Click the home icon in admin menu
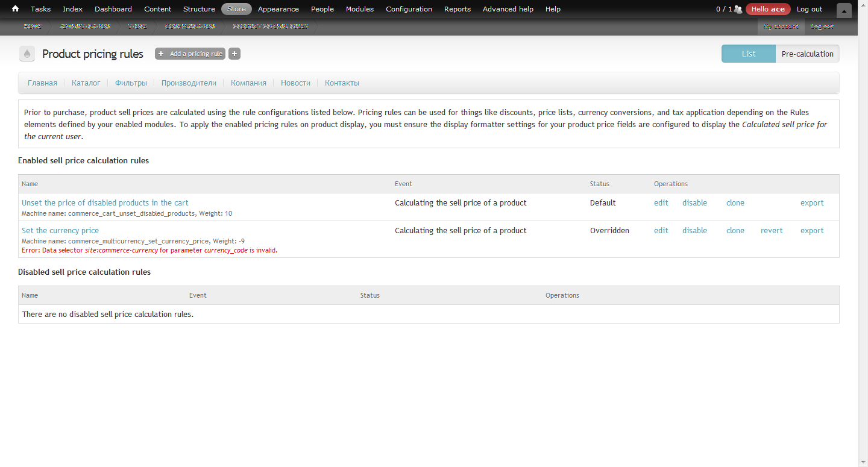Viewport: 868px width, 467px height. (x=15, y=9)
